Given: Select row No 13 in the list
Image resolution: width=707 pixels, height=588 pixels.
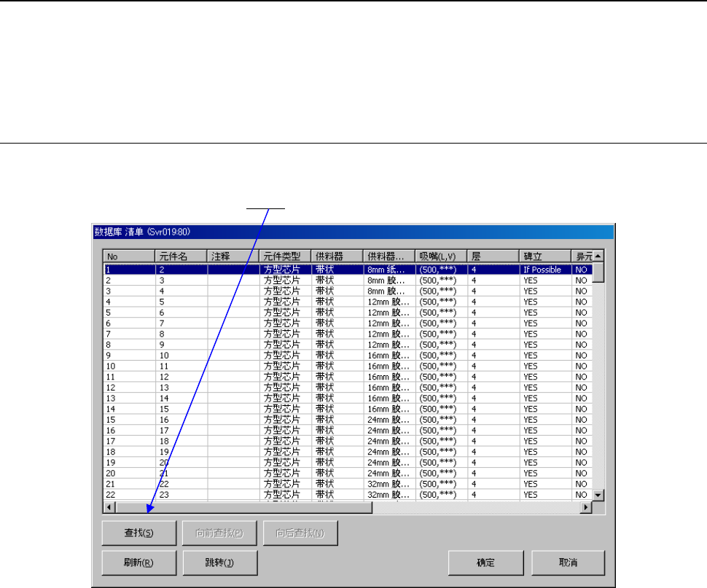Looking at the screenshot, I should click(x=348, y=399).
